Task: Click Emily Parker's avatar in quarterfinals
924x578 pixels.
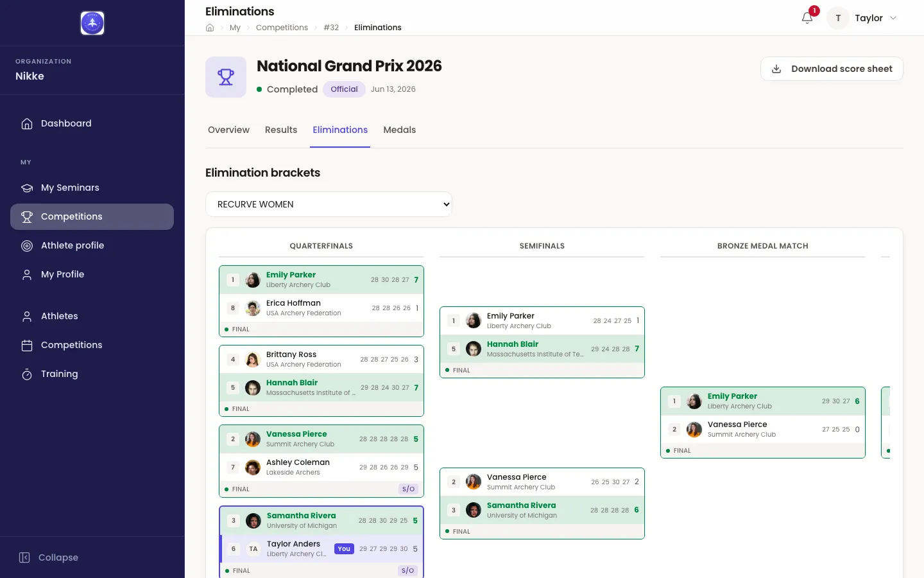Action: tap(253, 280)
